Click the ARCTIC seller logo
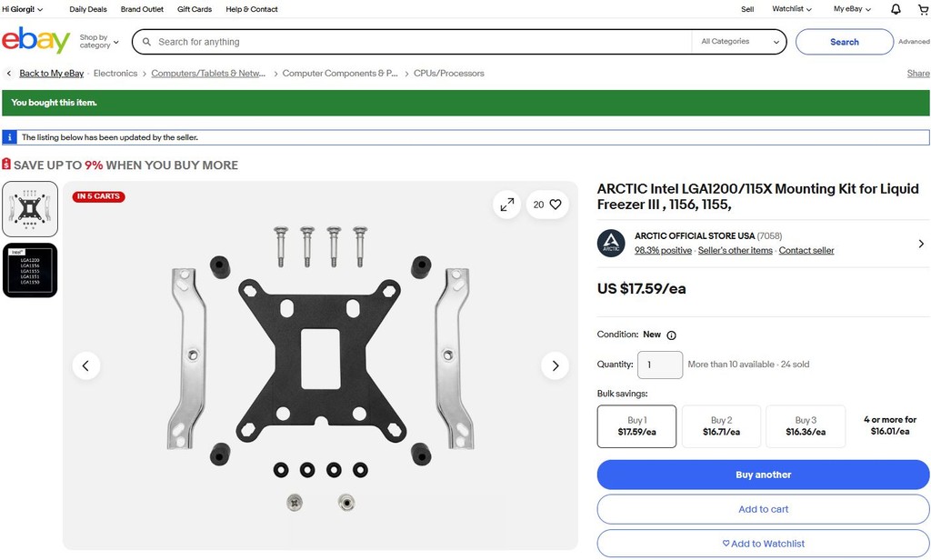This screenshot has height=560, width=931. pyautogui.click(x=611, y=243)
